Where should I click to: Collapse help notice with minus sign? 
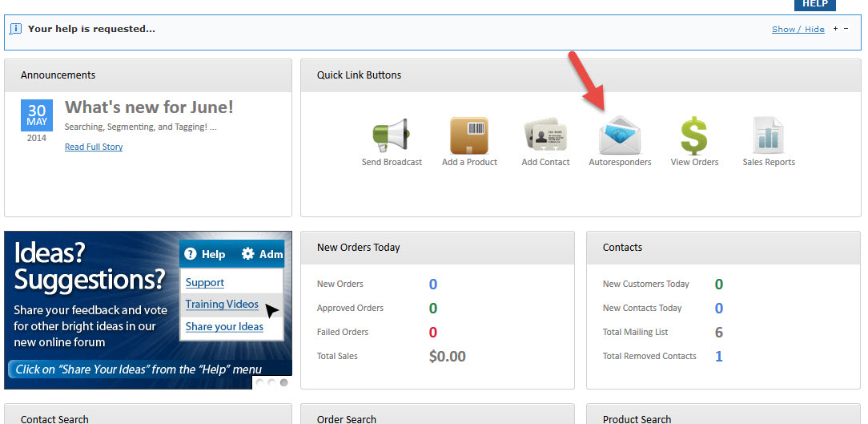click(x=846, y=29)
